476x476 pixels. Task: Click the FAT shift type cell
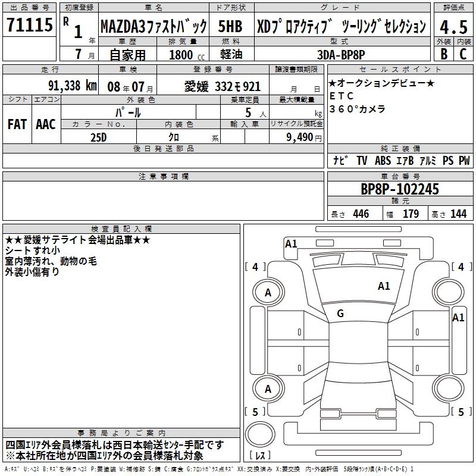pos(17,124)
